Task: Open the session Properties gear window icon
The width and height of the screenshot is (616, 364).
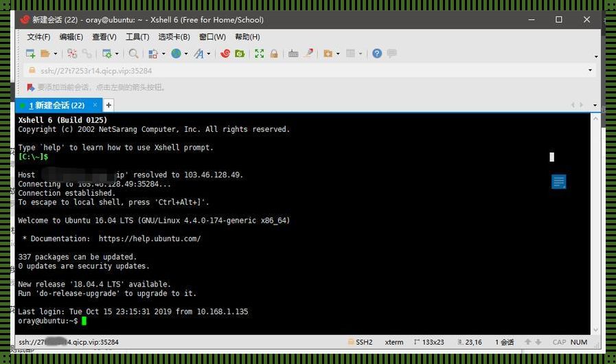Action: (107, 54)
